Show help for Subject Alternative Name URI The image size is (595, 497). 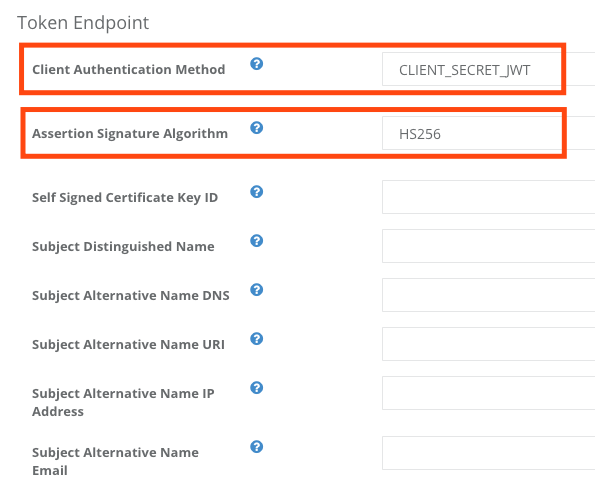tap(257, 339)
